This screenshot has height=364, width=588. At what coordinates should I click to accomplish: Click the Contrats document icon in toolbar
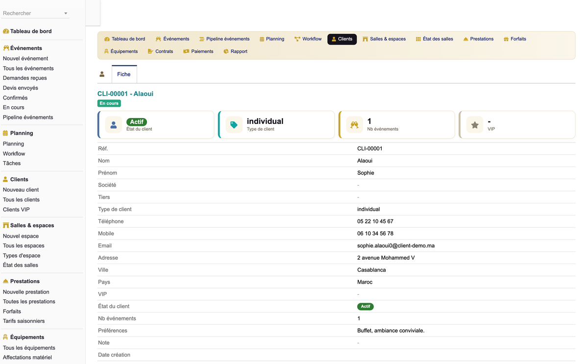150,51
